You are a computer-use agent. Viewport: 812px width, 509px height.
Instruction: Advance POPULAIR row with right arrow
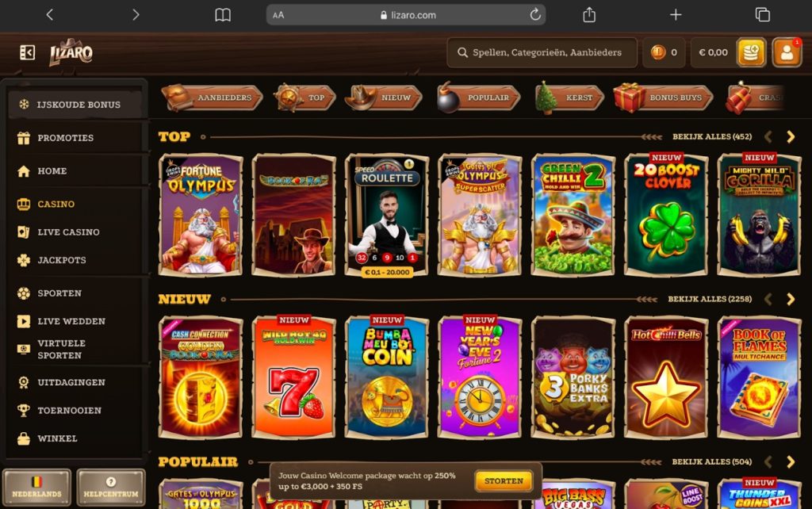point(791,462)
